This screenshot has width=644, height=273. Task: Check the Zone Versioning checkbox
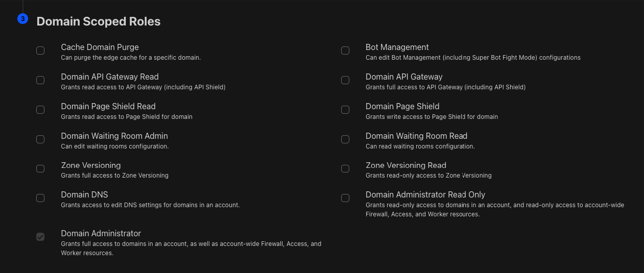click(40, 169)
